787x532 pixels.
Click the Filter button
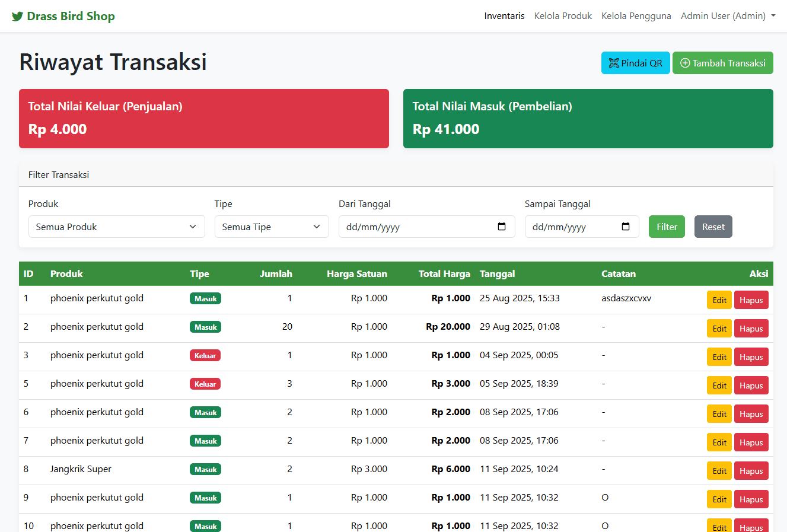pos(667,227)
